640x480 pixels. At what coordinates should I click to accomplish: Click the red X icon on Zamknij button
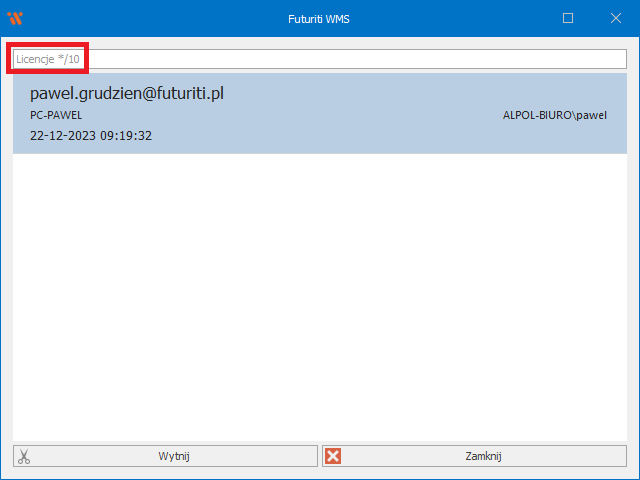click(x=334, y=456)
